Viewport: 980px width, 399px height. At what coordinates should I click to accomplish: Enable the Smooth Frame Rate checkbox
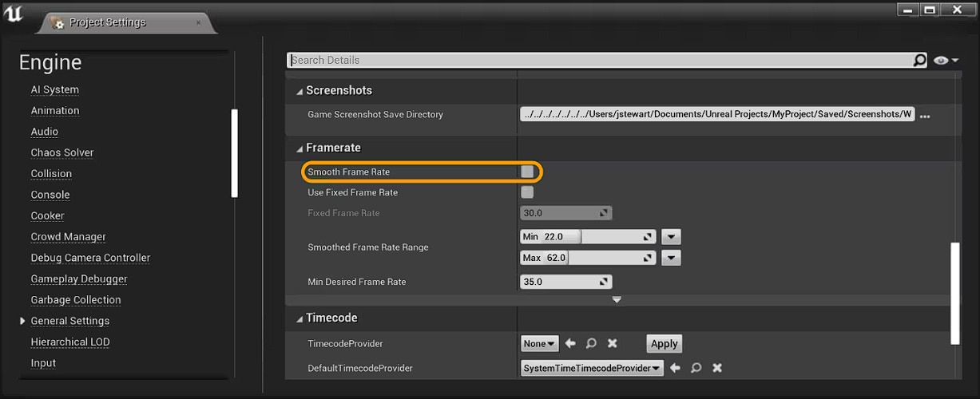pos(527,172)
